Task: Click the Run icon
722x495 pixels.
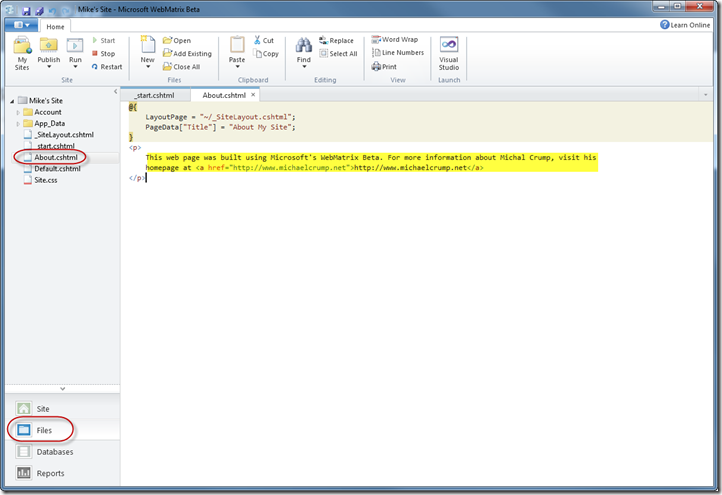Action: tap(75, 45)
